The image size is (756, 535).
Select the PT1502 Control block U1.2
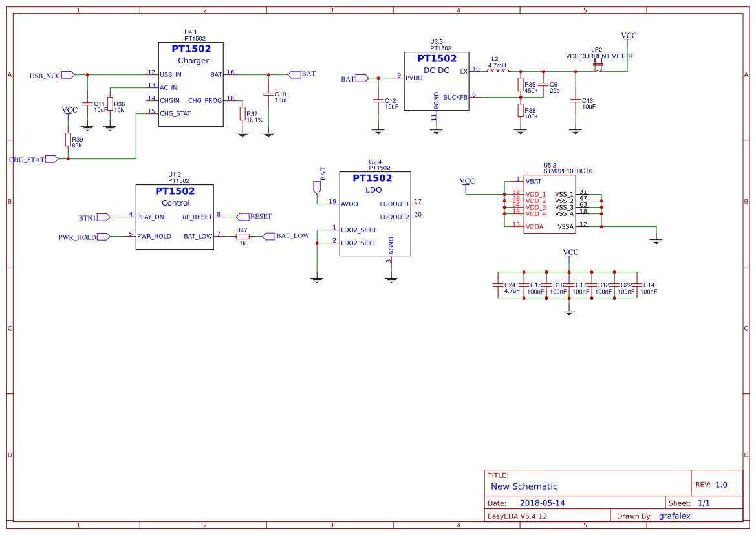tap(175, 217)
